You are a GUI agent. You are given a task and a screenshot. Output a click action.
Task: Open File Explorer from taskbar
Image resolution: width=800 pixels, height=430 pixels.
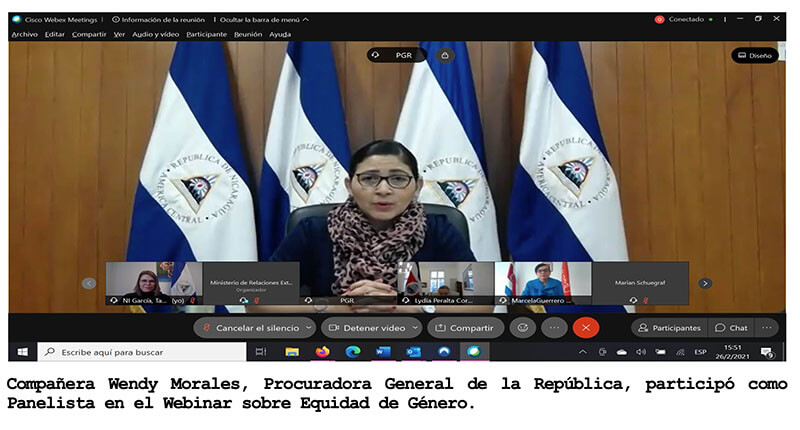[292, 352]
